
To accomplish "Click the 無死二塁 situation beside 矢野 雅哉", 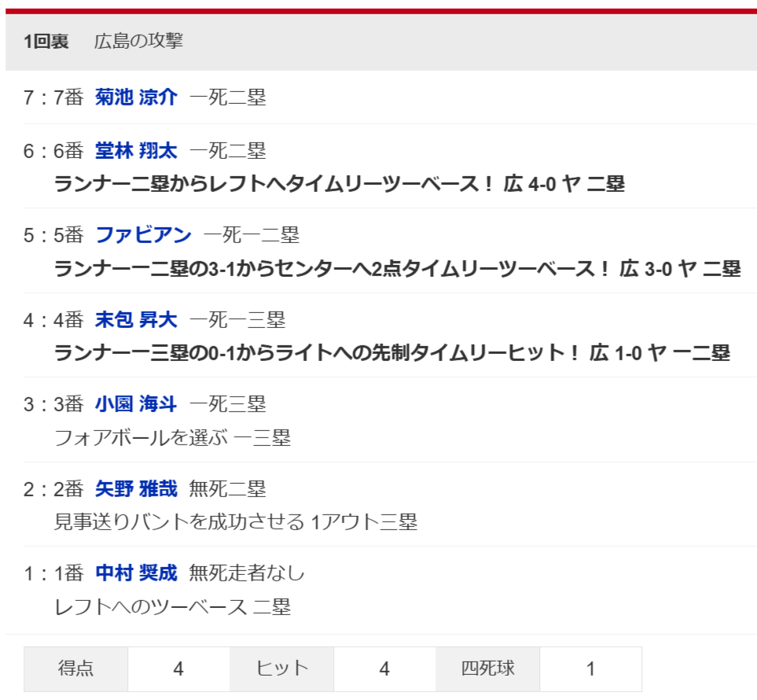I will point(227,489).
